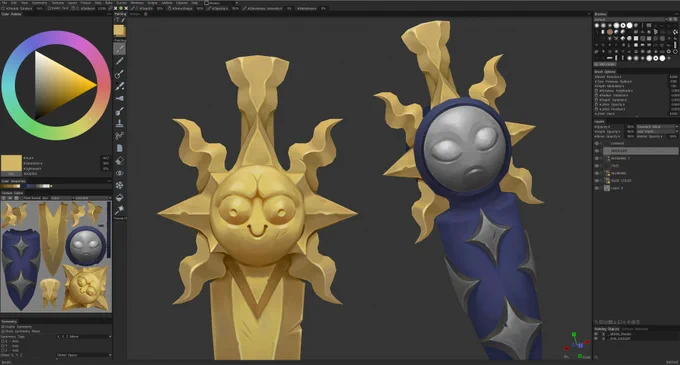Click the Steady Stroke option in top bar
The image size is (680, 365).
pos(19,8)
